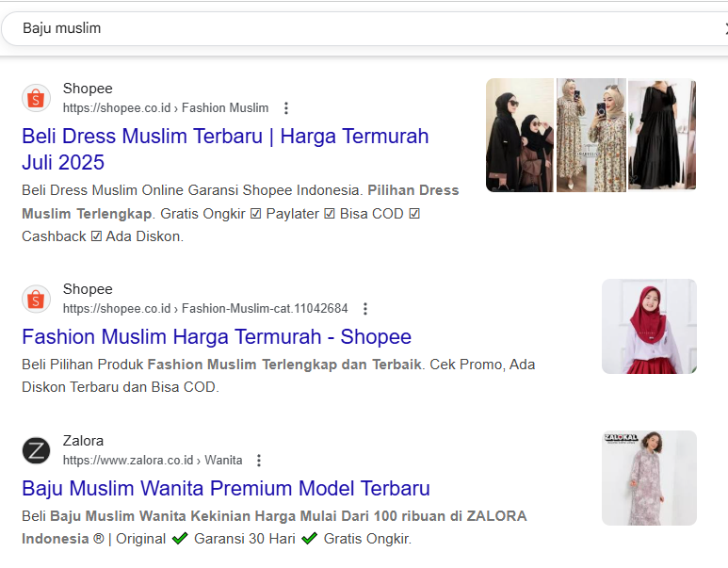Image resolution: width=728 pixels, height=568 pixels.
Task: Click snippet text 'Pilihan Dress Muslim Terlengkap'
Action: point(240,202)
